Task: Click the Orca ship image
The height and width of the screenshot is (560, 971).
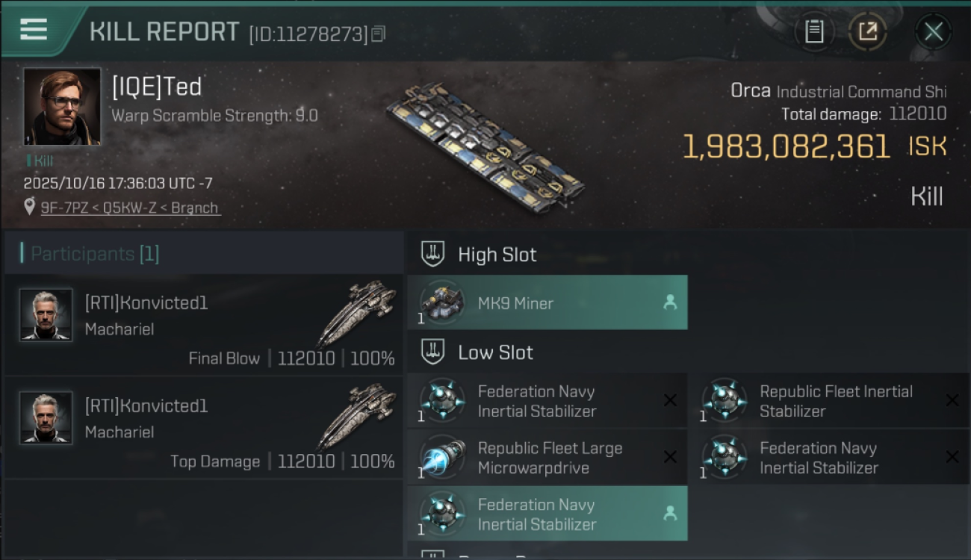Action: [484, 147]
